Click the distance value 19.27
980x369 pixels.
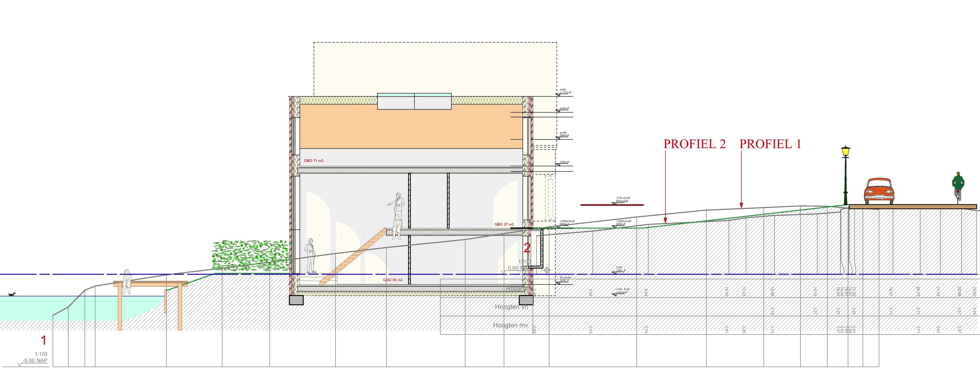point(891,292)
